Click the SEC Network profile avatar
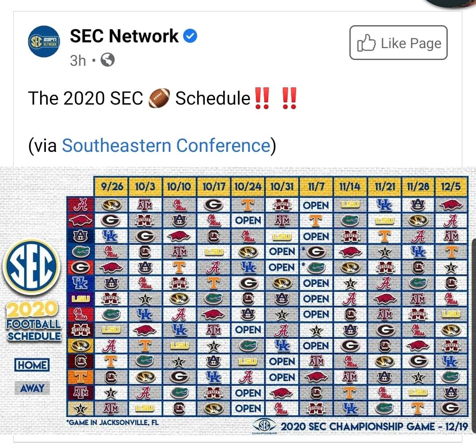 point(44,41)
